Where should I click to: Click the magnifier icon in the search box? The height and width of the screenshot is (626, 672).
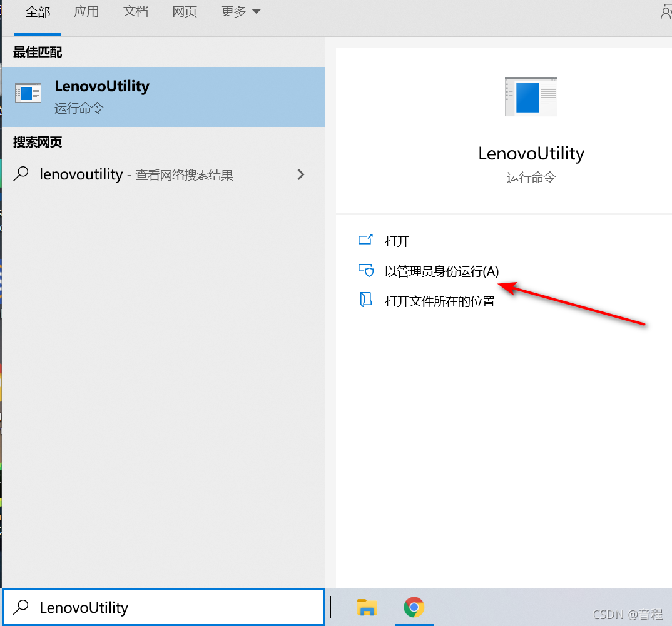click(21, 607)
